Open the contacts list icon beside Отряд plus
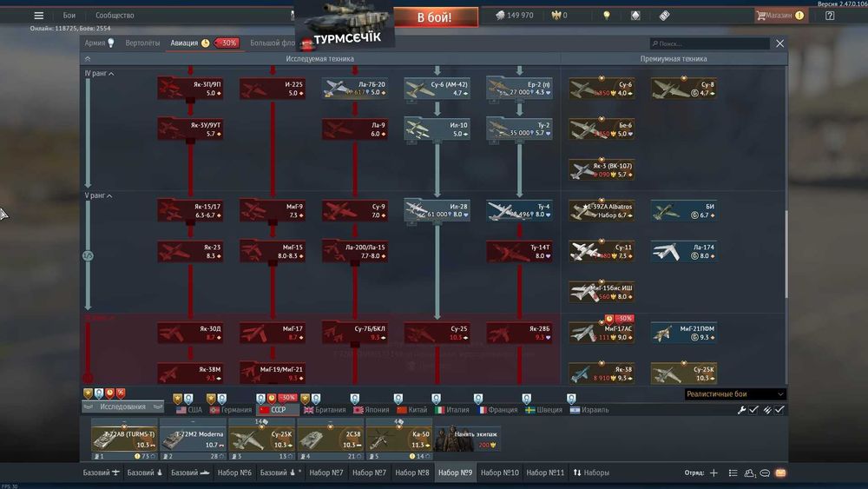The image size is (868, 489). [x=733, y=473]
